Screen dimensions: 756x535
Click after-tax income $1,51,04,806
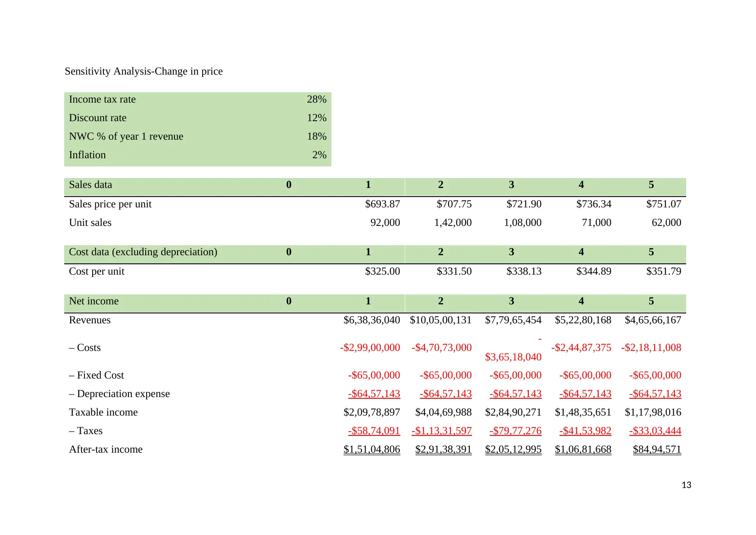point(372,449)
